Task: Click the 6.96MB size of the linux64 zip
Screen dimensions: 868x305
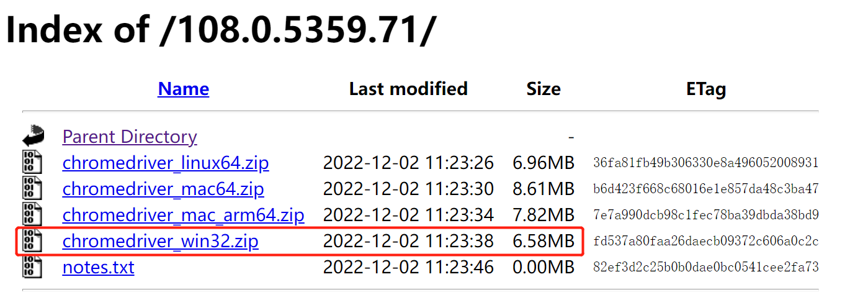Action: [x=544, y=163]
